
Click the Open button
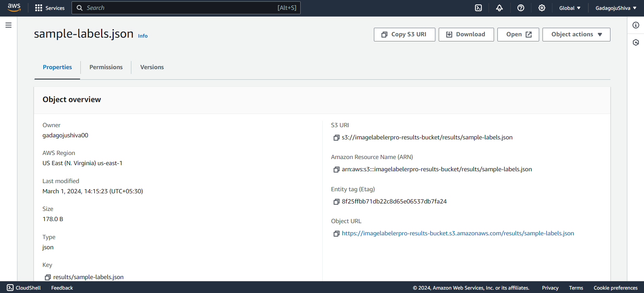click(x=518, y=35)
